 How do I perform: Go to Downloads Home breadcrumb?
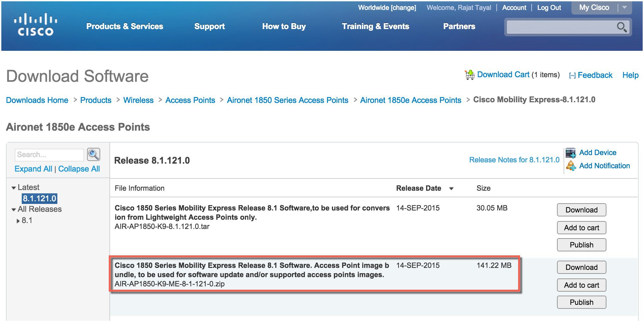pos(37,100)
